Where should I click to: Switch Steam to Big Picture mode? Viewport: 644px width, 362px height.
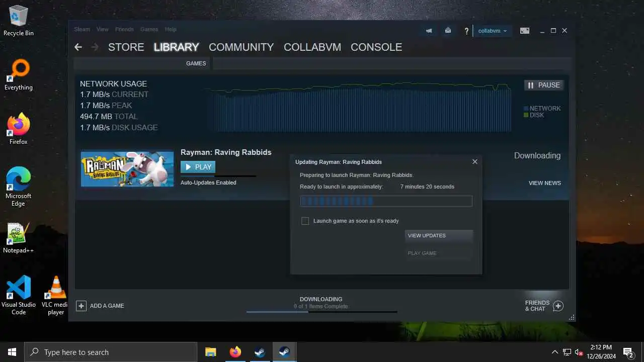[x=525, y=31]
